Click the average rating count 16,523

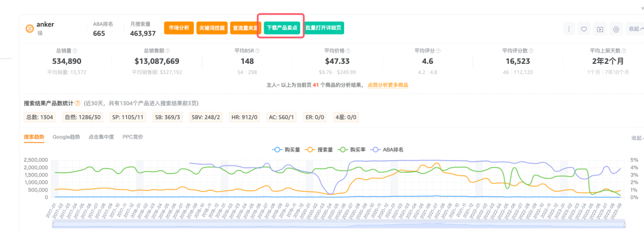(518, 61)
